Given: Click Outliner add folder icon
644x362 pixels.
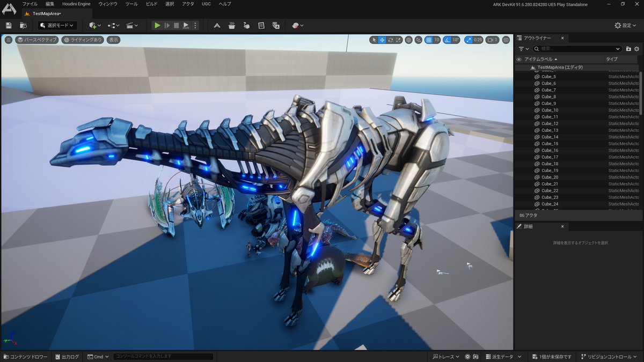Looking at the screenshot, I should coord(628,49).
